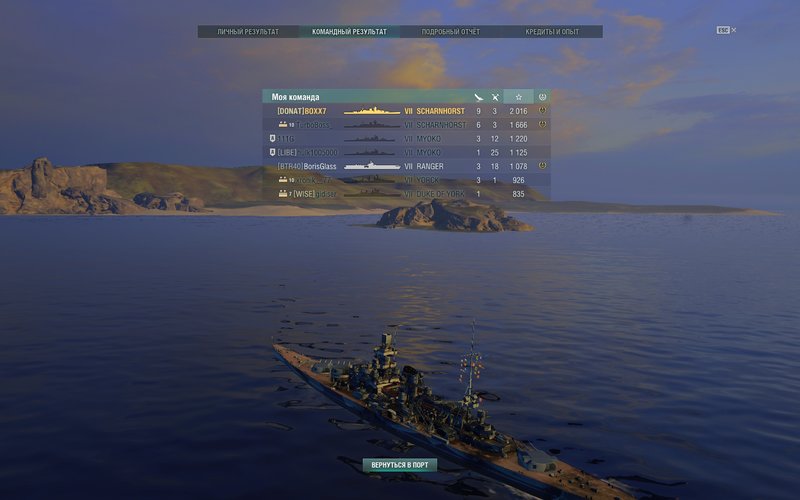Select the player [DONAT]BOXX7
Screen dimensions: 800x500
302,111
